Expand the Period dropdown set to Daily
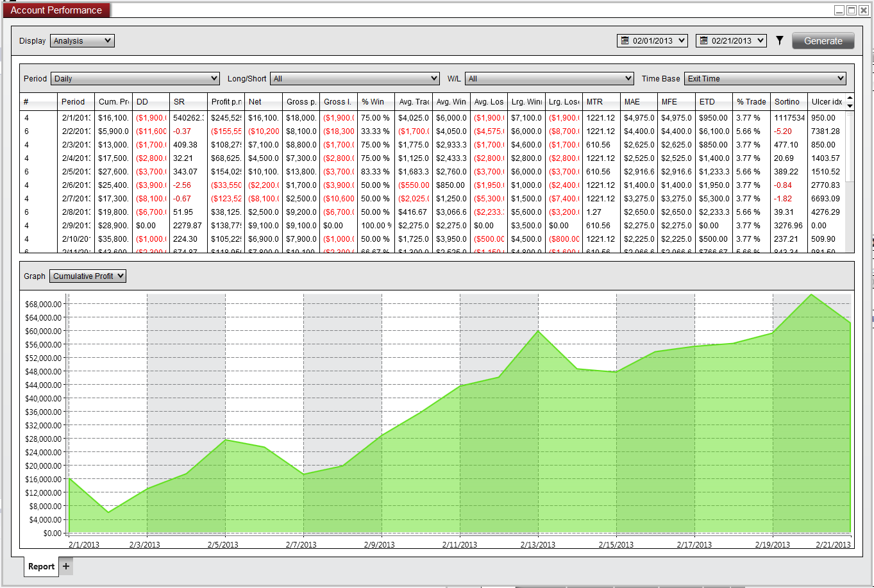Screen dimensions: 874x588 click(x=135, y=78)
